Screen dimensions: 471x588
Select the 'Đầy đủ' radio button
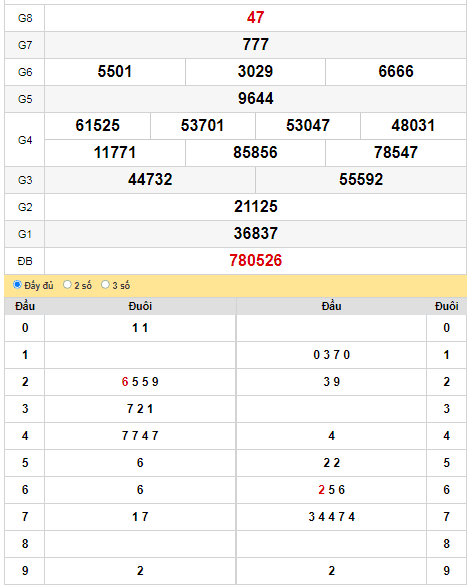click(17, 285)
